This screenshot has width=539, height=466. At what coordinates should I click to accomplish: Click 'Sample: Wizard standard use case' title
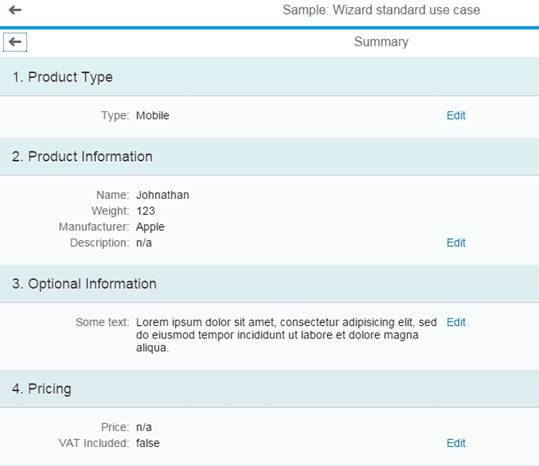(381, 10)
